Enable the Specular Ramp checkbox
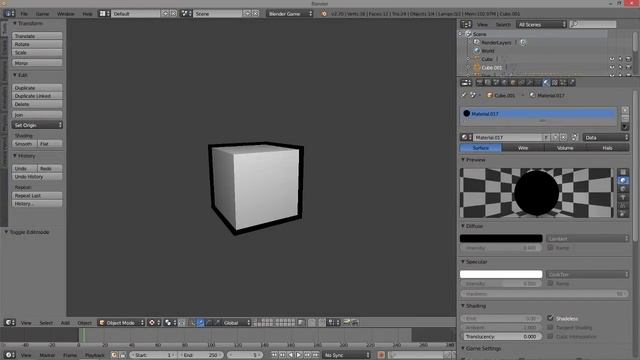 pos(550,283)
